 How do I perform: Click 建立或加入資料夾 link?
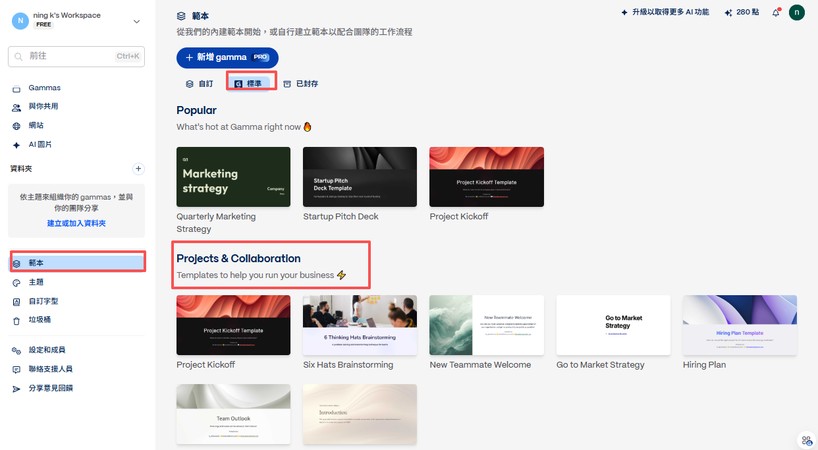click(x=76, y=223)
